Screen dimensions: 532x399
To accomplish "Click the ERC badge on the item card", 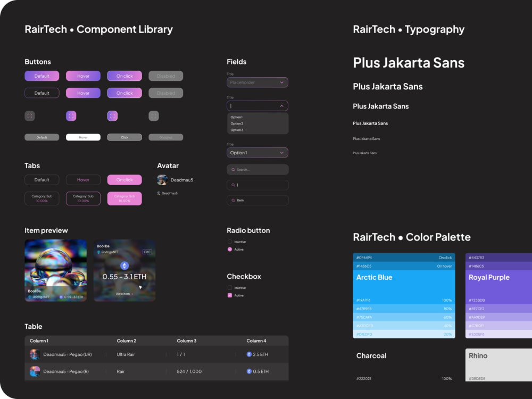I will pyautogui.click(x=147, y=252).
